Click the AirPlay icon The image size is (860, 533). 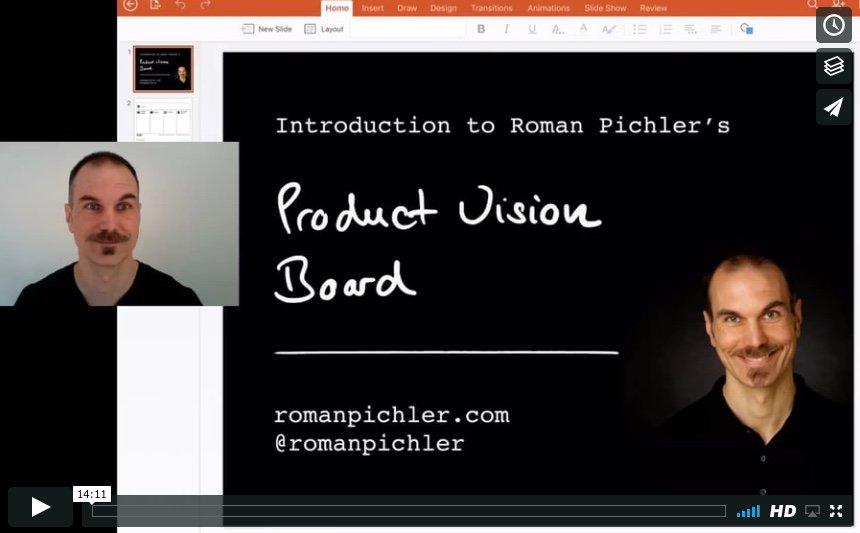[812, 512]
